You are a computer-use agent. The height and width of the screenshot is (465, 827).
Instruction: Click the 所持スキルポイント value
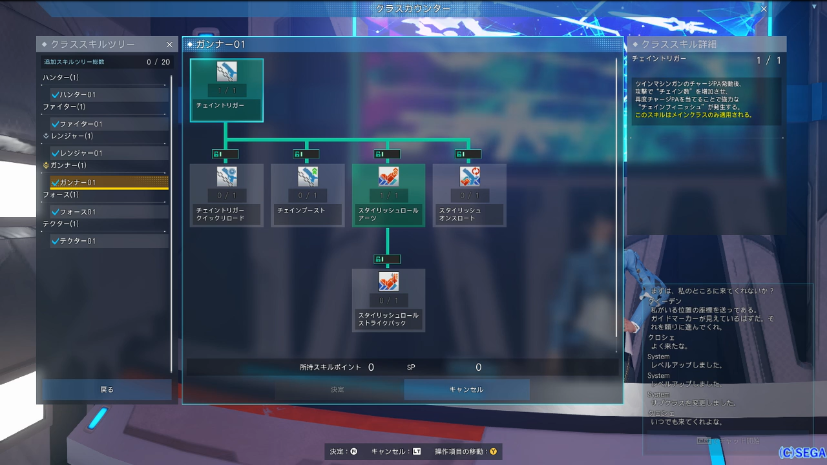click(371, 367)
